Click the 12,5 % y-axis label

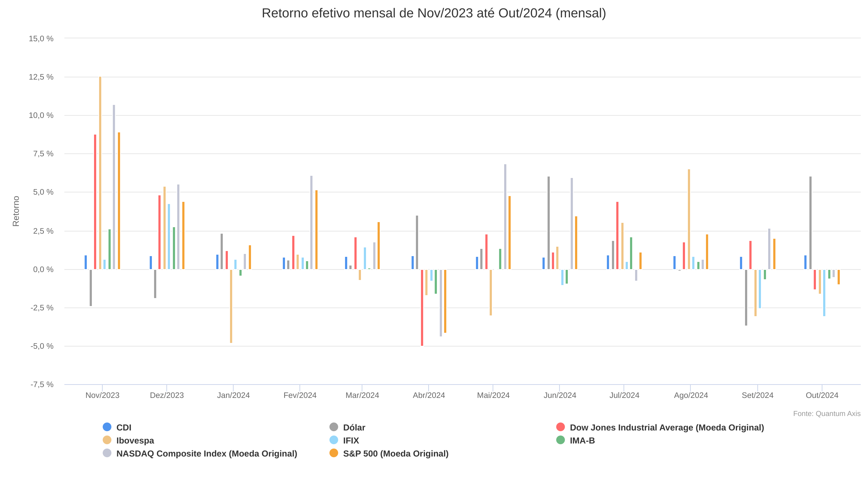click(41, 77)
